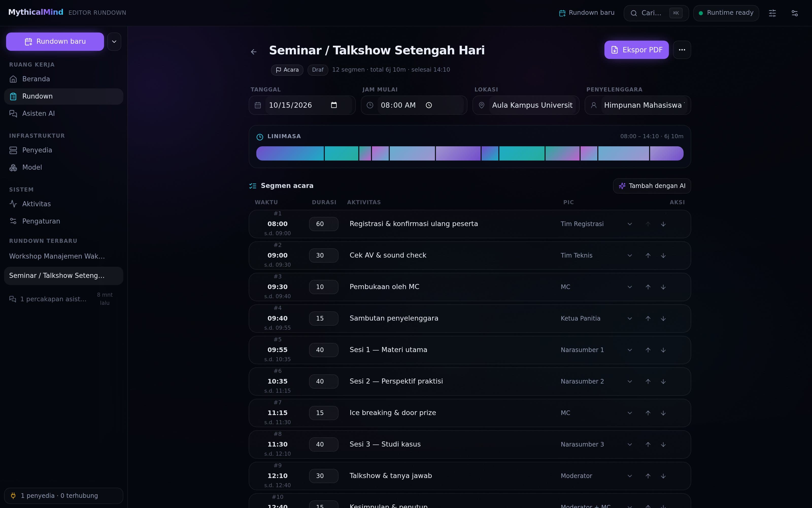812x508 pixels.
Task: Edit duration field showing 60 for Registrasi
Action: (324, 224)
